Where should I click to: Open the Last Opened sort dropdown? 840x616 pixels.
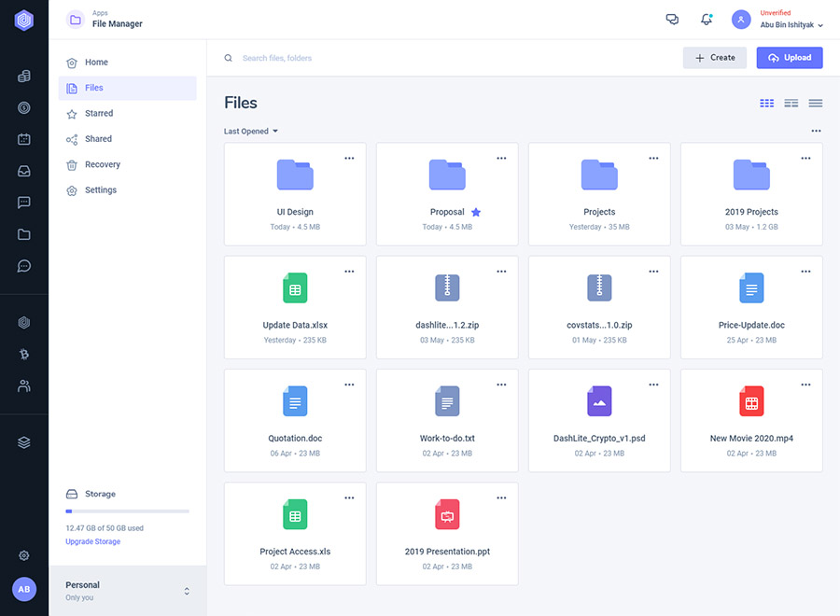click(x=249, y=131)
